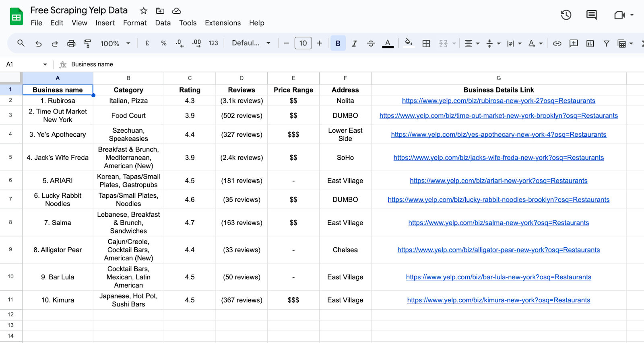The width and height of the screenshot is (644, 343).
Task: Redo the last undone action
Action: point(55,43)
